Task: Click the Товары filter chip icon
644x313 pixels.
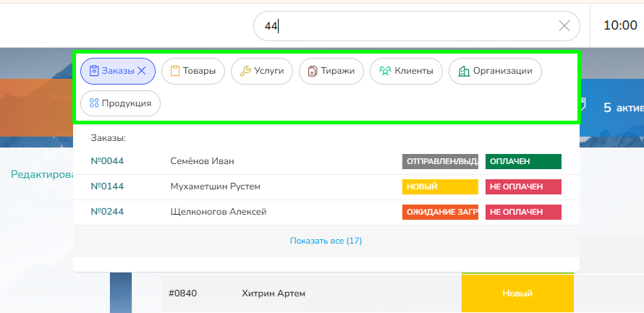Action: point(174,71)
